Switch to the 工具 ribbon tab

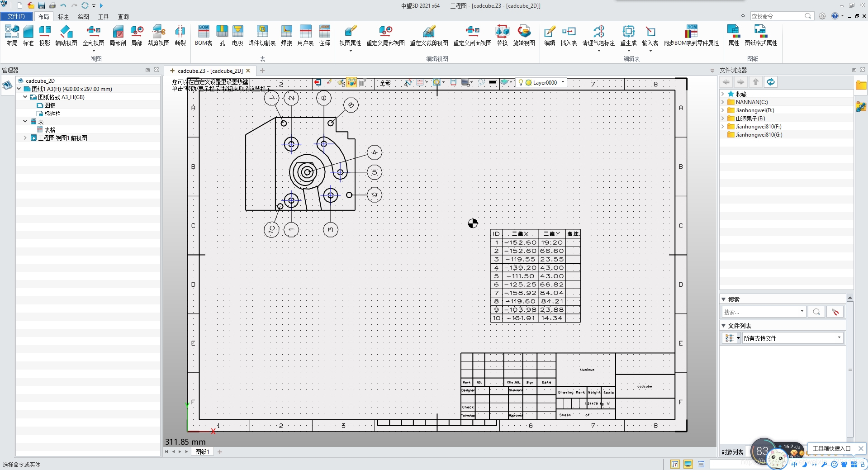click(x=103, y=17)
